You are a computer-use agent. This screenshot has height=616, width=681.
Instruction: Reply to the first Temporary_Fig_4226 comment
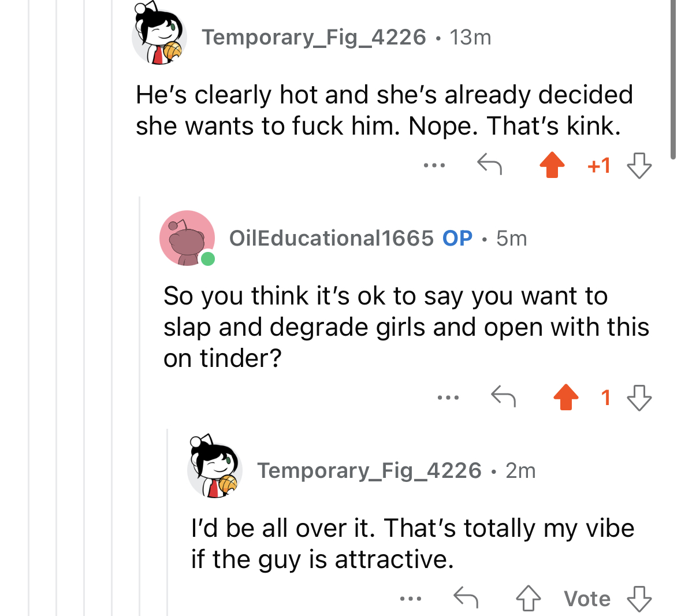pyautogui.click(x=489, y=164)
